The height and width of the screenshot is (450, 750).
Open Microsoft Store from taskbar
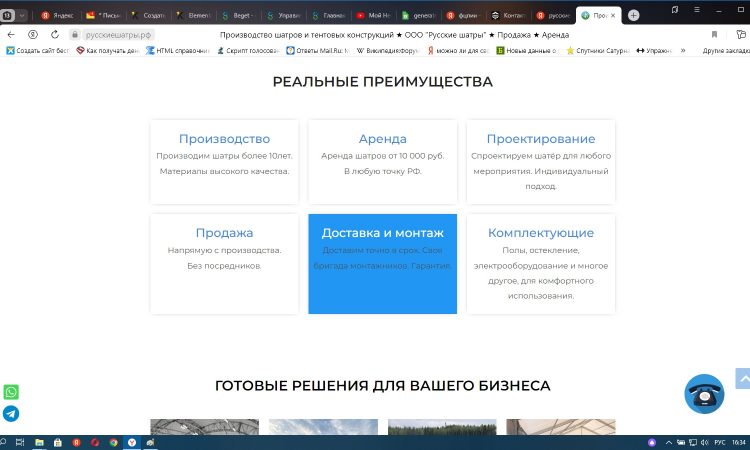(x=58, y=442)
